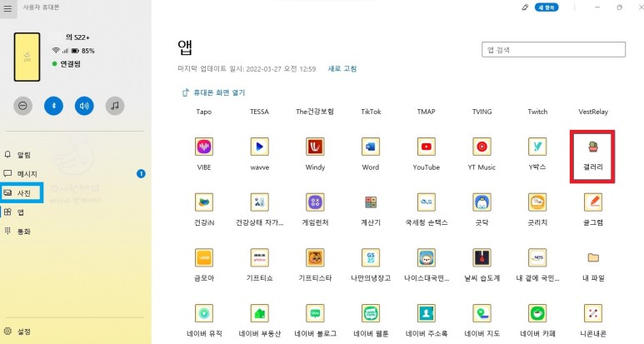Open the 갤러리 gallery app

click(592, 147)
